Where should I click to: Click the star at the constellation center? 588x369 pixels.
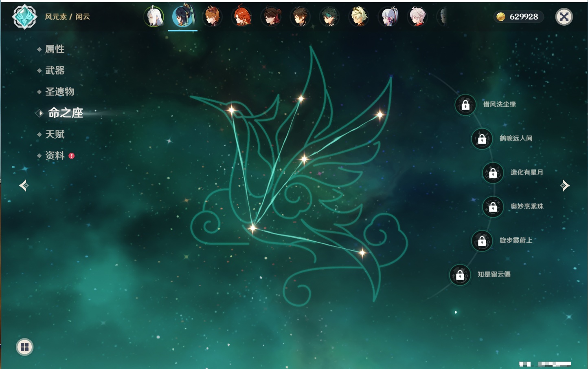tap(304, 159)
